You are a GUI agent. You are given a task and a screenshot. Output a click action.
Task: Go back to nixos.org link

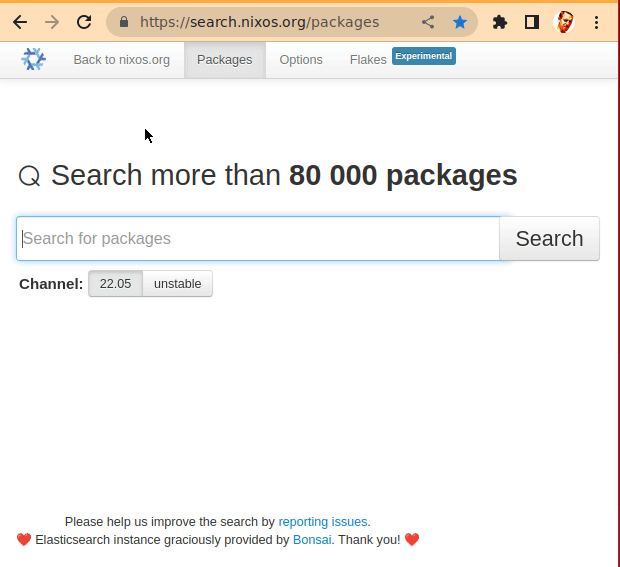(121, 60)
